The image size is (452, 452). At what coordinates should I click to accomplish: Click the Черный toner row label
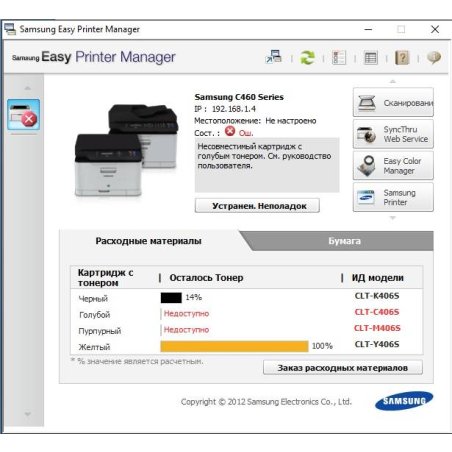point(93,299)
